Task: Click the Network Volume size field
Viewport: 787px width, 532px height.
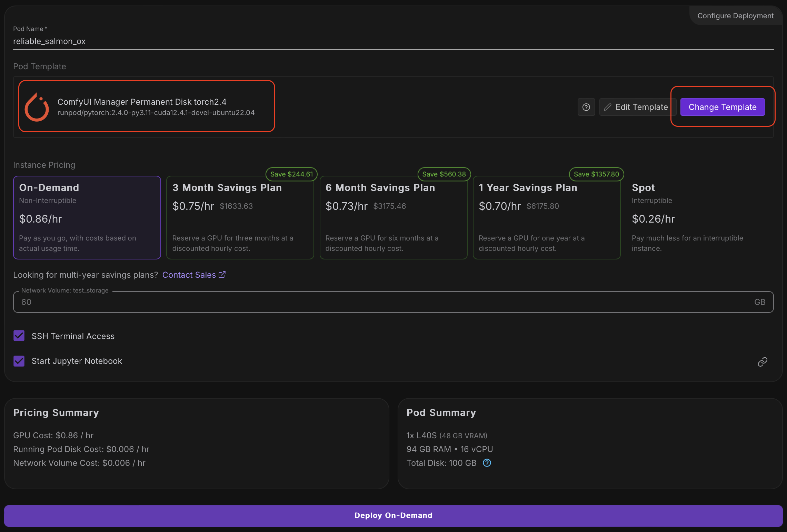Action: [x=379, y=302]
